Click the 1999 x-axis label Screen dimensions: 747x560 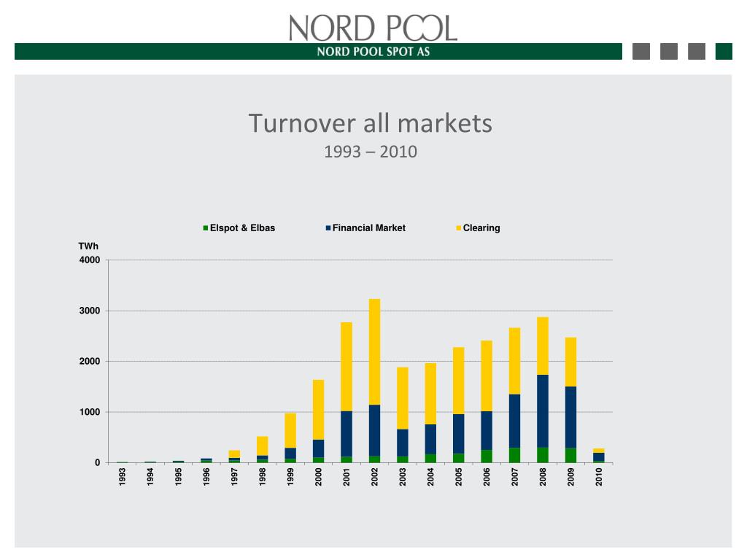(x=290, y=477)
